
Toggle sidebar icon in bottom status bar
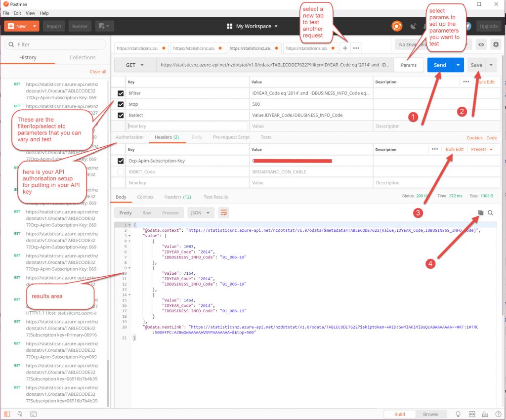pos(7,414)
